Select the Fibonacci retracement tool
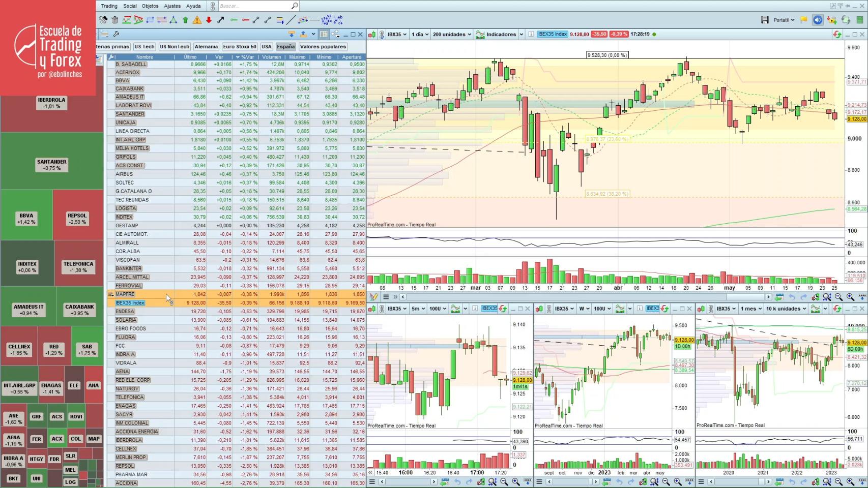Viewport: 868px width, 488px height. (280, 20)
